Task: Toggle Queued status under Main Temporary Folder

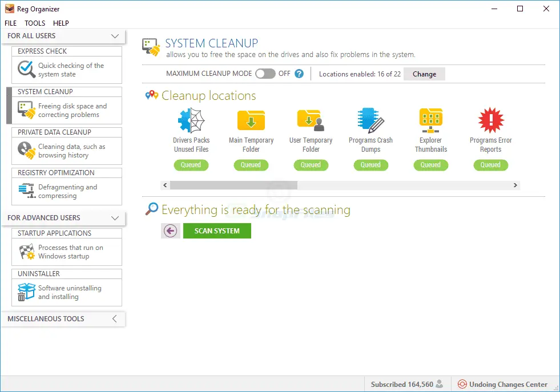Action: pyautogui.click(x=251, y=165)
